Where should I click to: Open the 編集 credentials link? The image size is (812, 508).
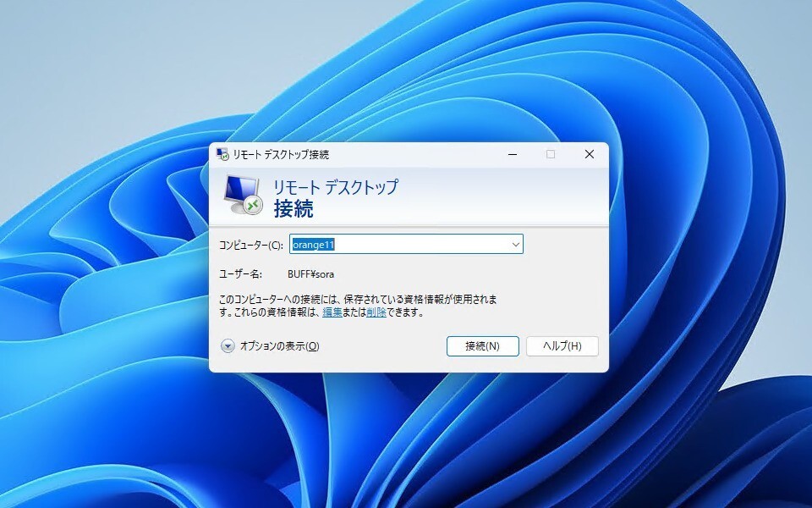(332, 312)
